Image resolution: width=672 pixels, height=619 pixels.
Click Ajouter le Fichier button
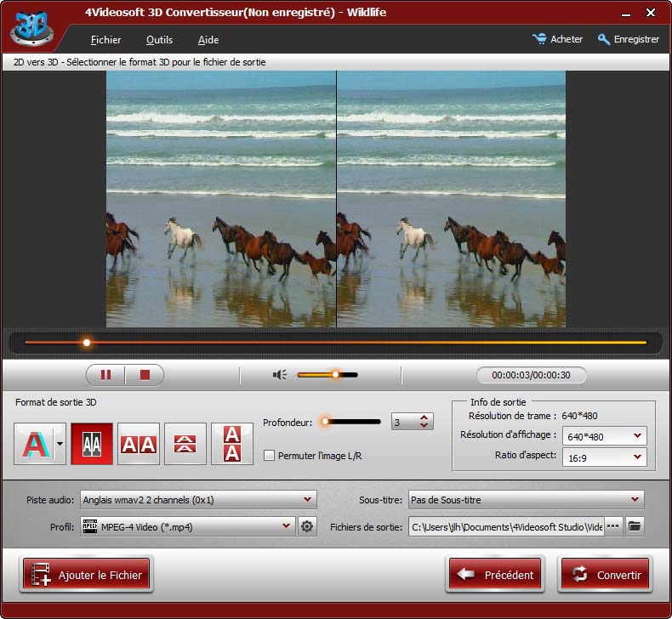[x=86, y=576]
